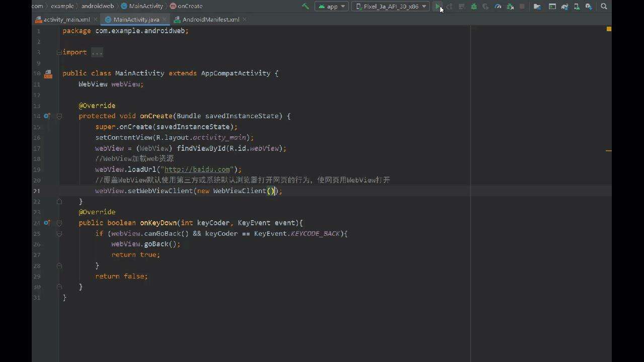Screen dimensions: 644x362
Task: Click the yellow warning indicator atop scrollbar
Action: coord(609,29)
